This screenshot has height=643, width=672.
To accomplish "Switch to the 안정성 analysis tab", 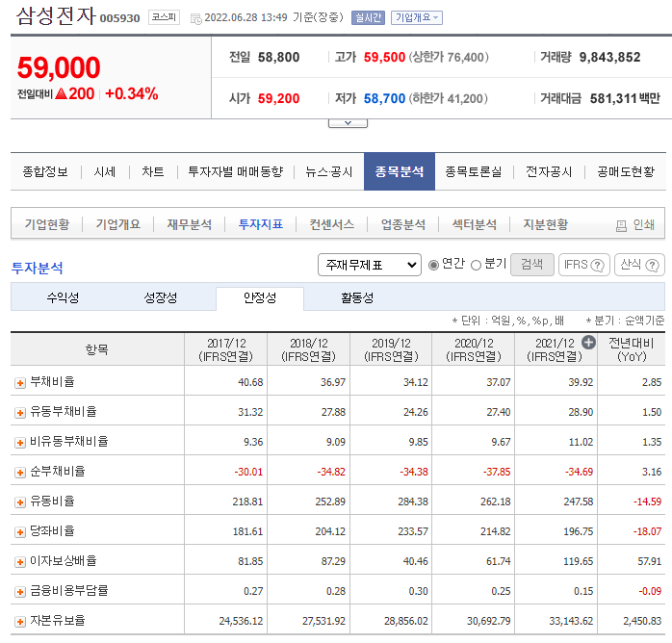I will point(260,297).
